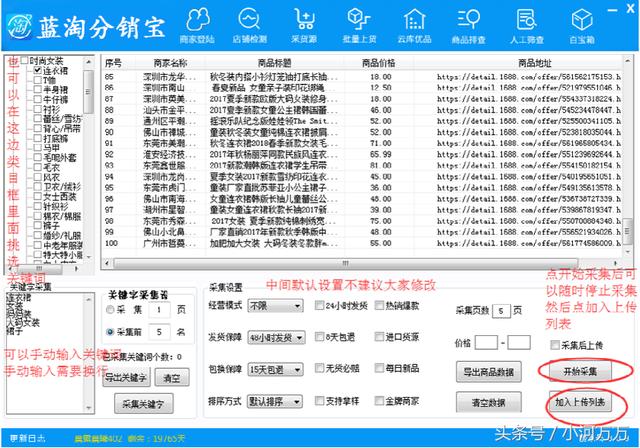Screen dimensions: 640x448
Task: Click the minimum 价格 input field
Action: pyautogui.click(x=486, y=343)
